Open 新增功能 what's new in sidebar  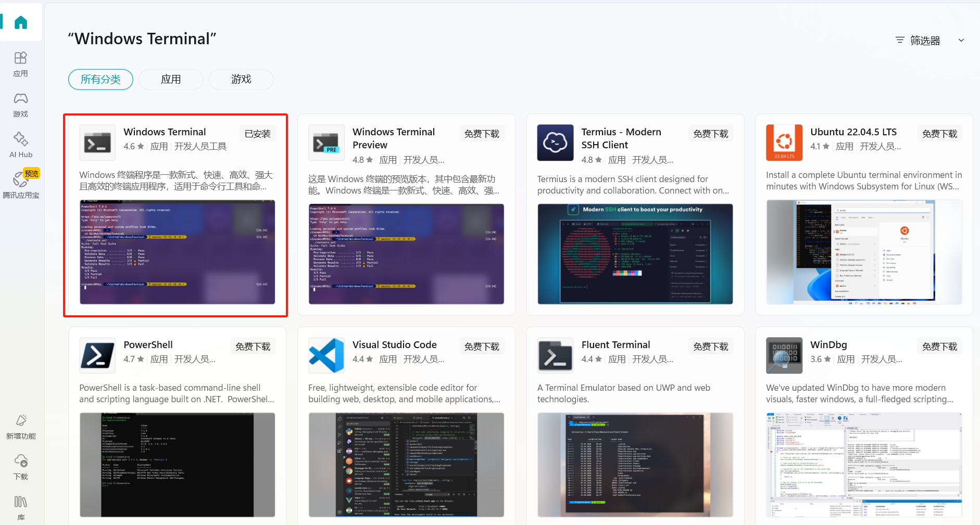click(21, 427)
